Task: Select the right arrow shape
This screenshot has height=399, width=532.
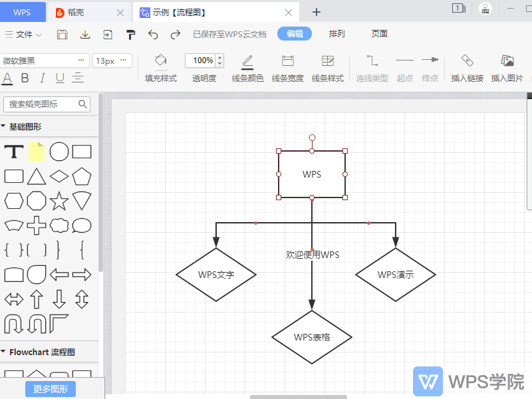Action: [x=82, y=275]
